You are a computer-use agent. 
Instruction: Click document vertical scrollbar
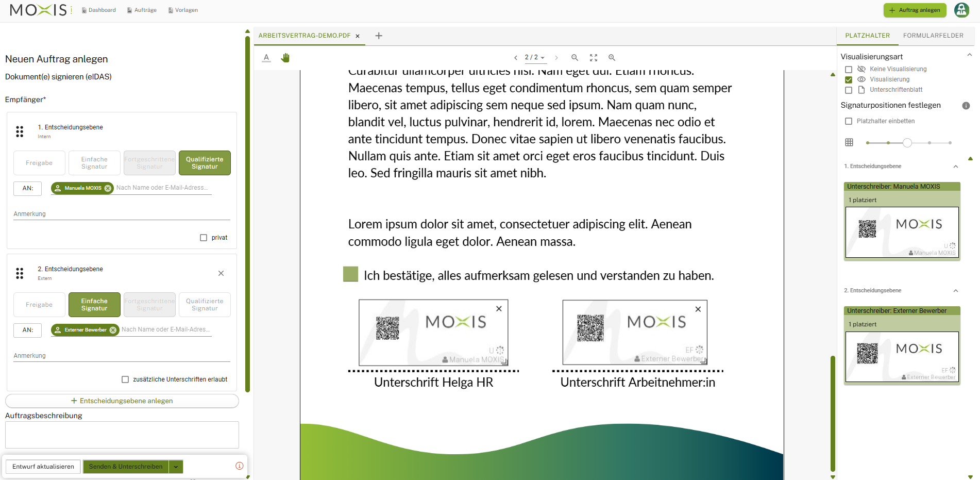(x=833, y=413)
